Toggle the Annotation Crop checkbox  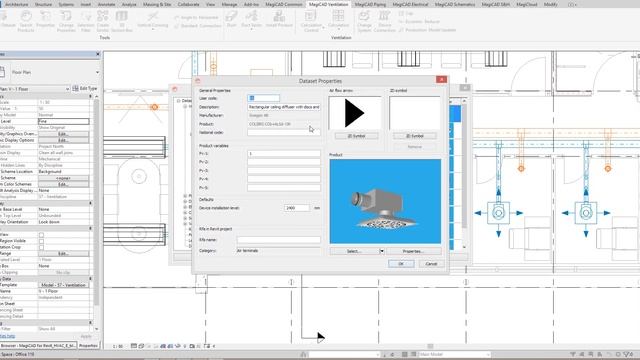[x=41, y=247]
